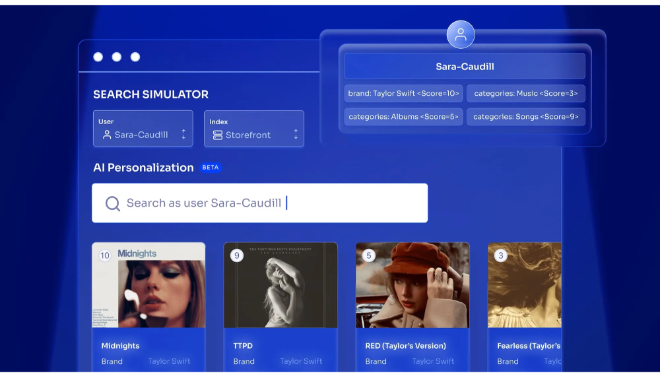Select brand: Taylor Swift score tag
Screen dimensions: 660x377
(x=404, y=93)
